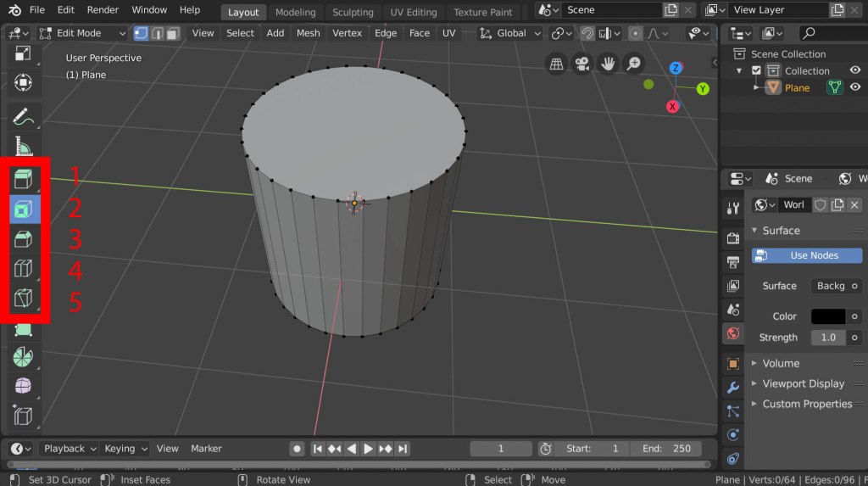This screenshot has height=486, width=868.
Task: Click the camera view icon in viewport
Action: pyautogui.click(x=581, y=64)
